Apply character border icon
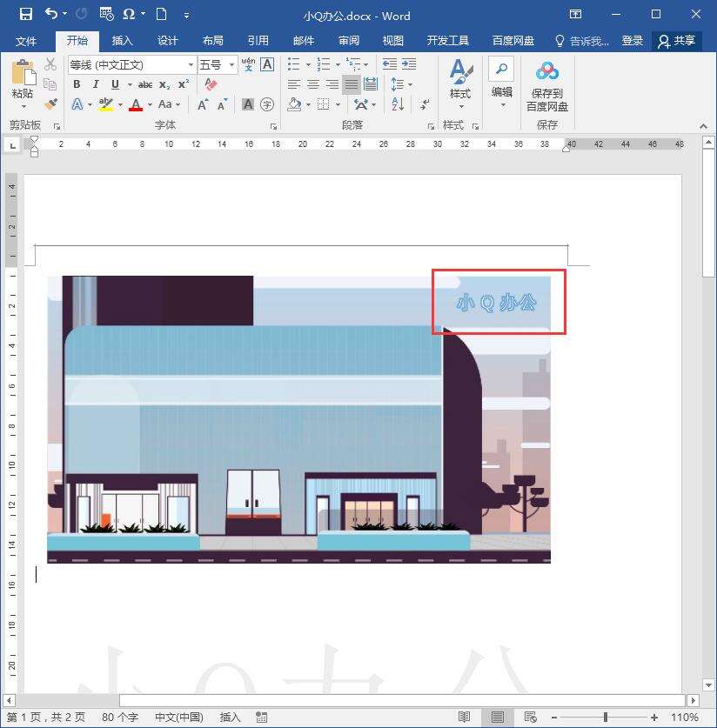Screen dimensions: 717x728 [x=267, y=64]
